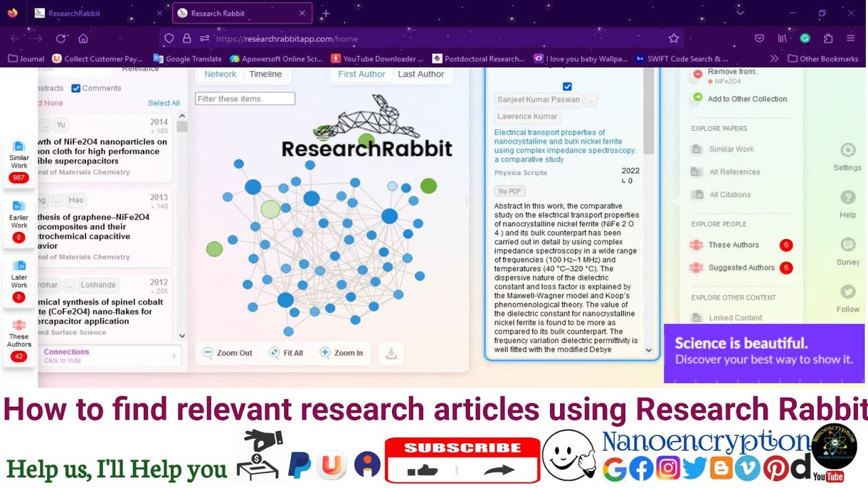Expand hidden authors with the ellipsis button

592,100
